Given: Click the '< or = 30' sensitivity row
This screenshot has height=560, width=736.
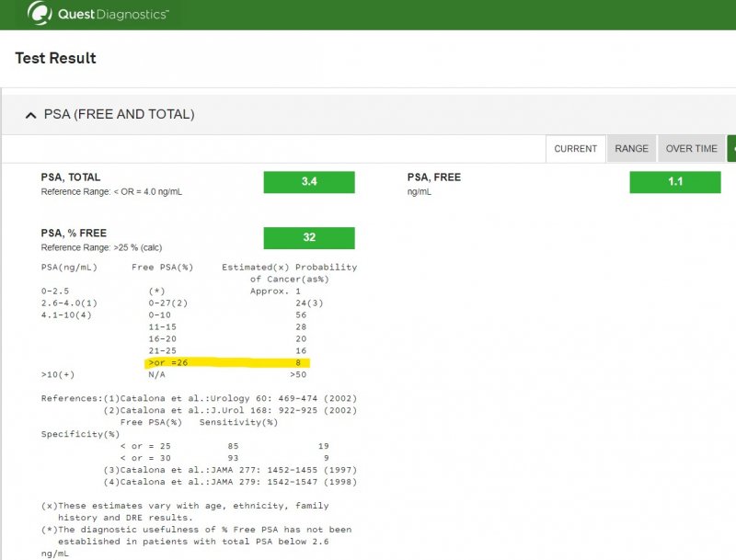Looking at the screenshot, I should (x=224, y=458).
